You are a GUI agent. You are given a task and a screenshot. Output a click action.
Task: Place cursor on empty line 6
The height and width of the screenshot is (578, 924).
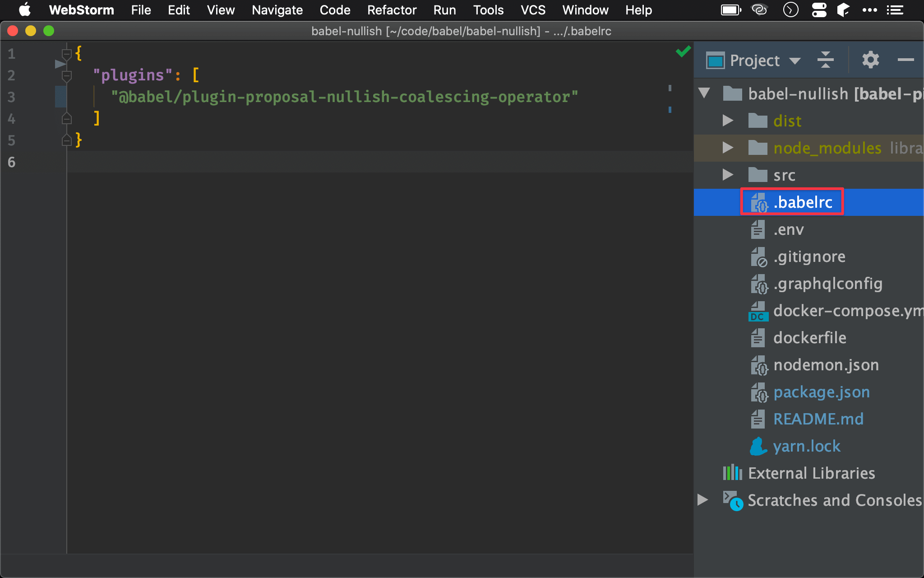tap(380, 162)
